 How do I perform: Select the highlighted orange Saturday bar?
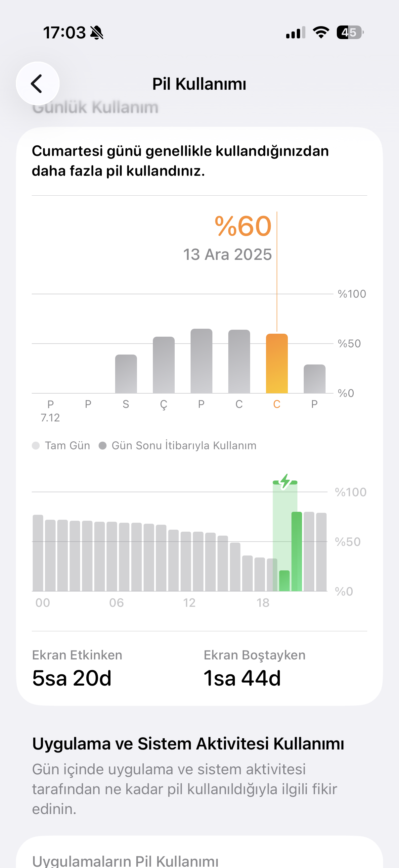277,364
